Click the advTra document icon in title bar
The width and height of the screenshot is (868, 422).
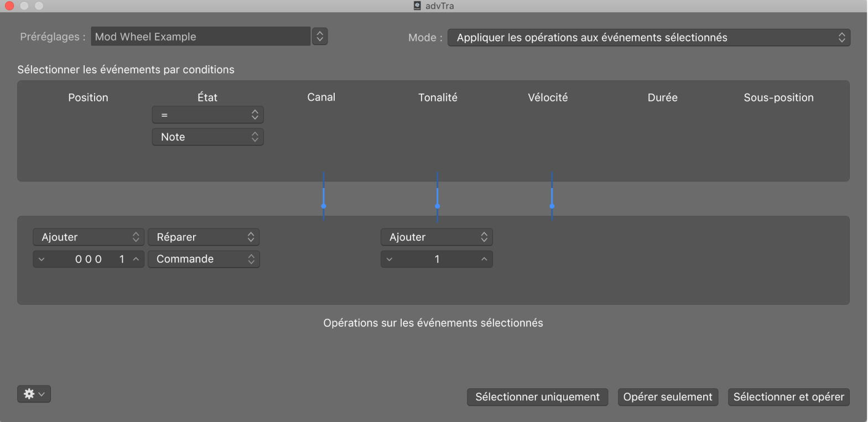click(417, 6)
